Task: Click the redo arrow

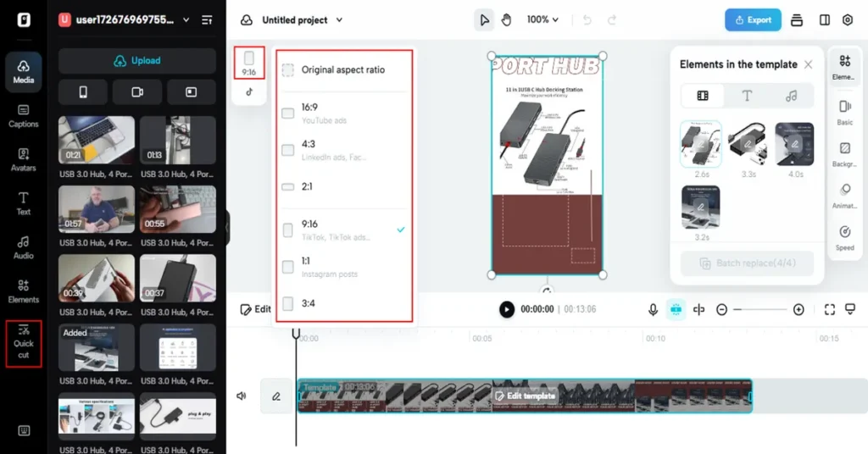Action: 612,20
